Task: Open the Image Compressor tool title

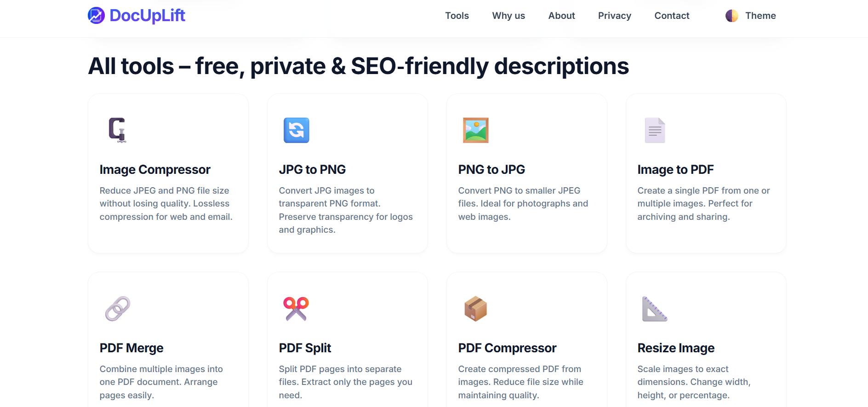Action: (155, 170)
